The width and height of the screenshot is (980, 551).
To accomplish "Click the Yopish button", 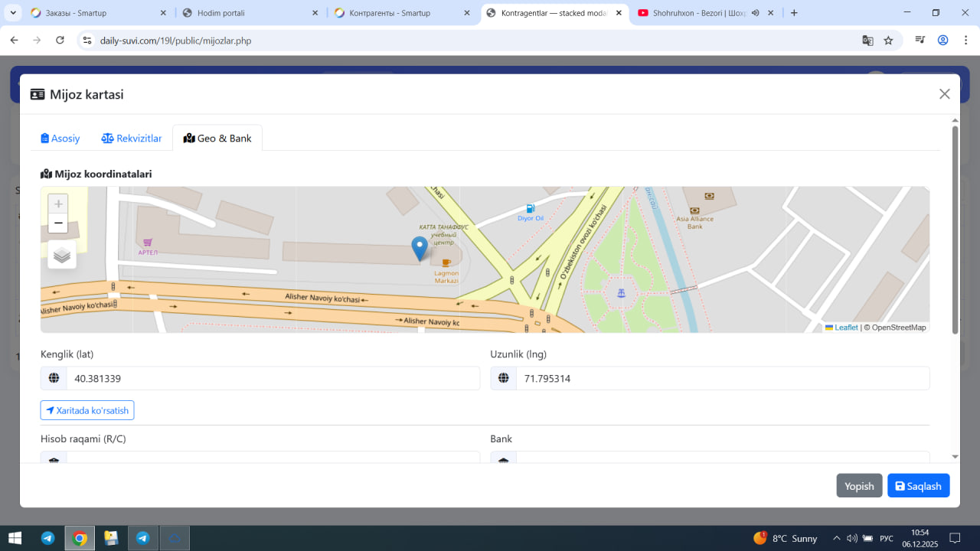I will (x=859, y=486).
